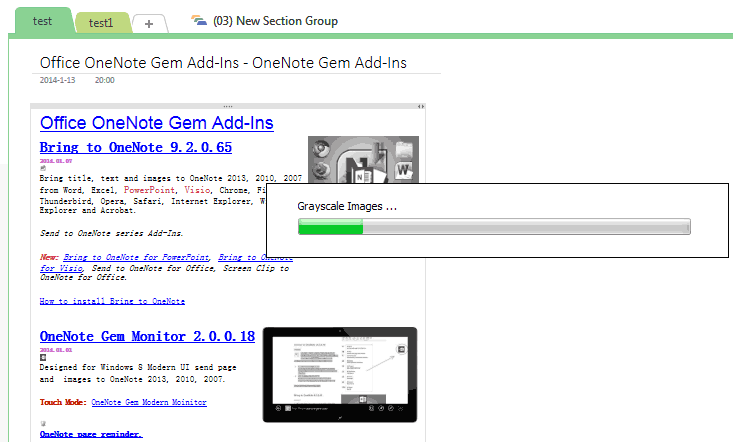Open the OneNote Gem Modern Moinitor link
733x442 pixels.
coord(149,402)
